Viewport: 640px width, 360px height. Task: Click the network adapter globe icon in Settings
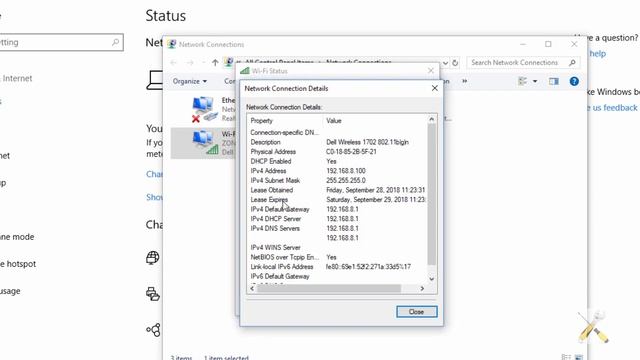pos(153,258)
